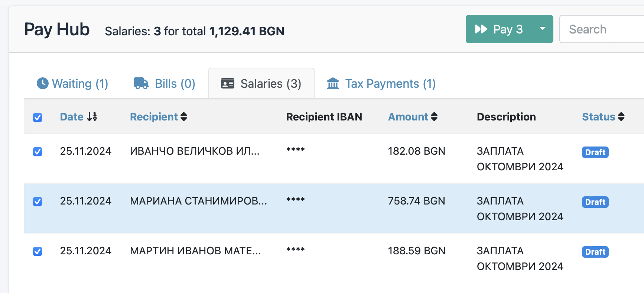Open the dropdown arrow next to Pay 3
This screenshot has width=644, height=293.
pos(543,29)
